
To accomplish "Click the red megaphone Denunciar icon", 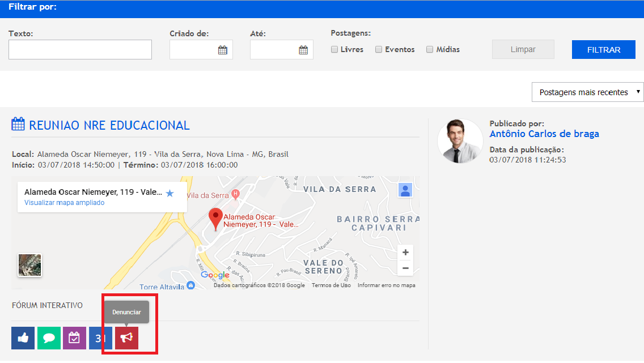I will [x=126, y=338].
